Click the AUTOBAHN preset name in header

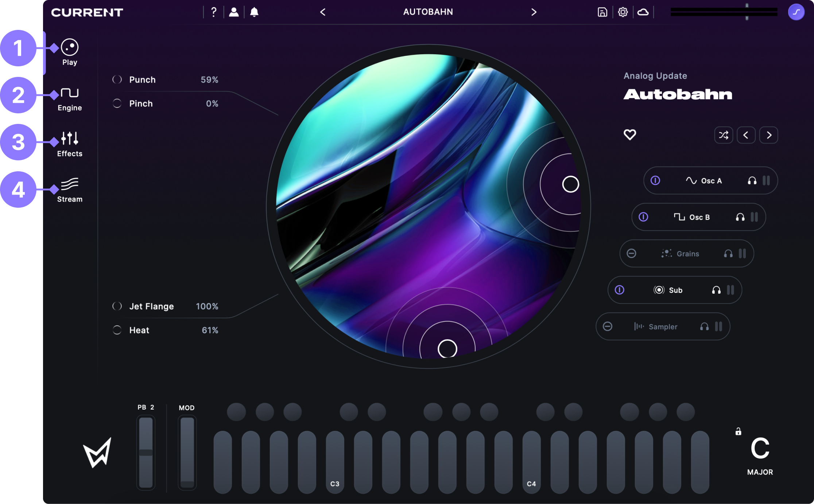pyautogui.click(x=428, y=12)
